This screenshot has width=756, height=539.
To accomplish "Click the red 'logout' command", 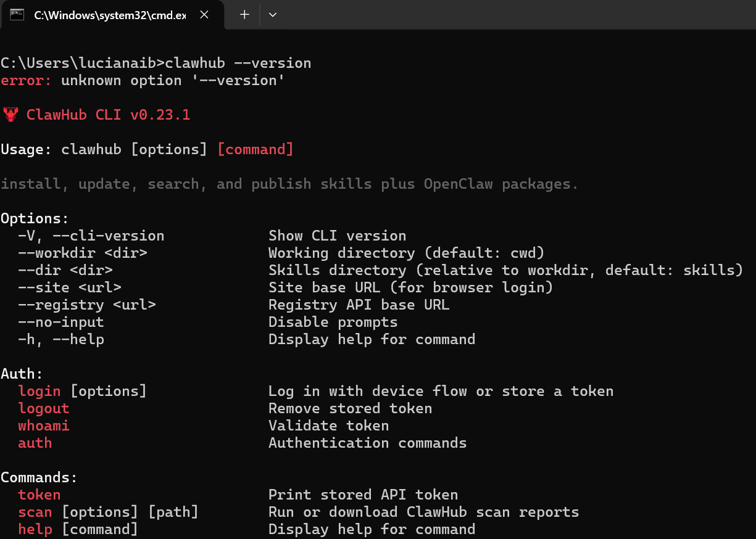I will 44,408.
